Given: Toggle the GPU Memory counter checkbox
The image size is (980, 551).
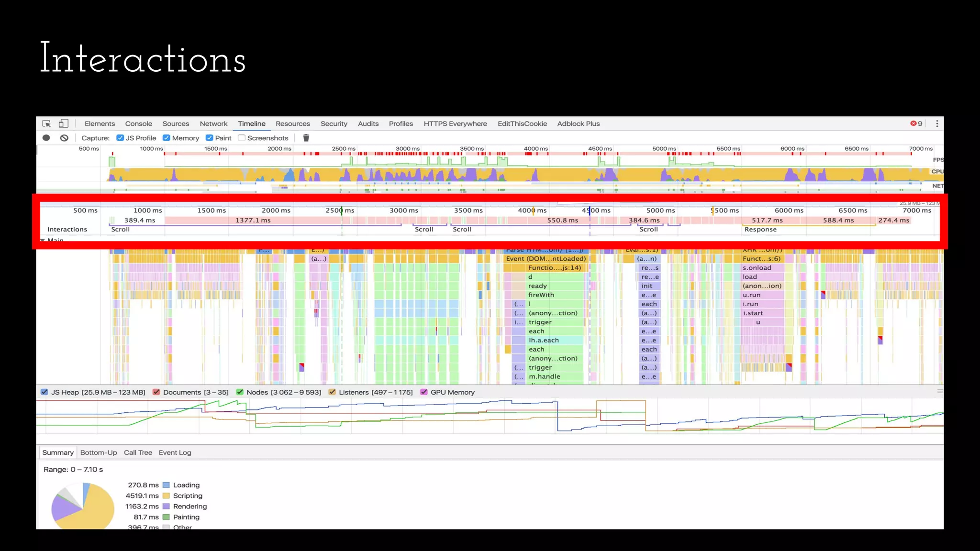Looking at the screenshot, I should pos(424,392).
